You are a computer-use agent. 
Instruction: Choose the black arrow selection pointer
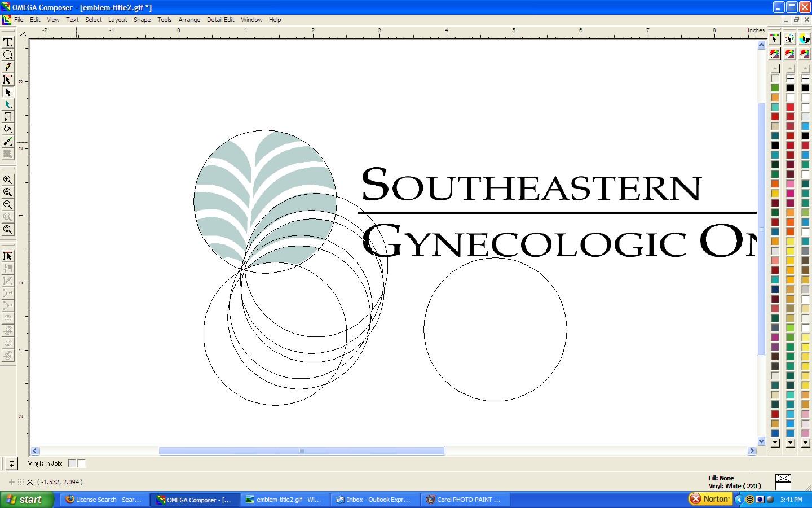8,92
